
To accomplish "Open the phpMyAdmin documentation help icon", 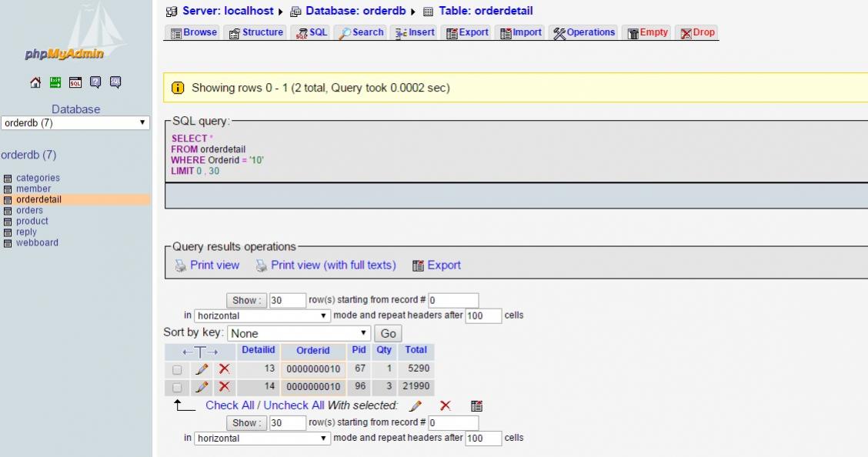I will coord(95,82).
